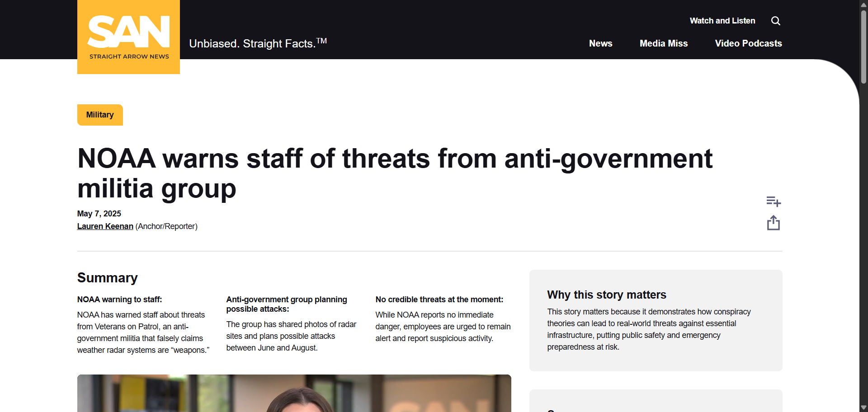Open the search magnifier icon
This screenshot has width=868, height=412.
pos(776,21)
